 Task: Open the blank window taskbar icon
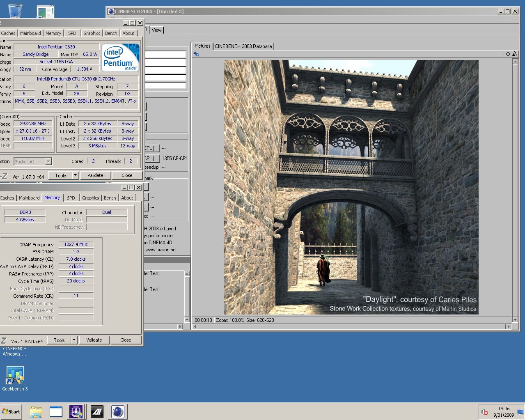pyautogui.click(x=56, y=412)
